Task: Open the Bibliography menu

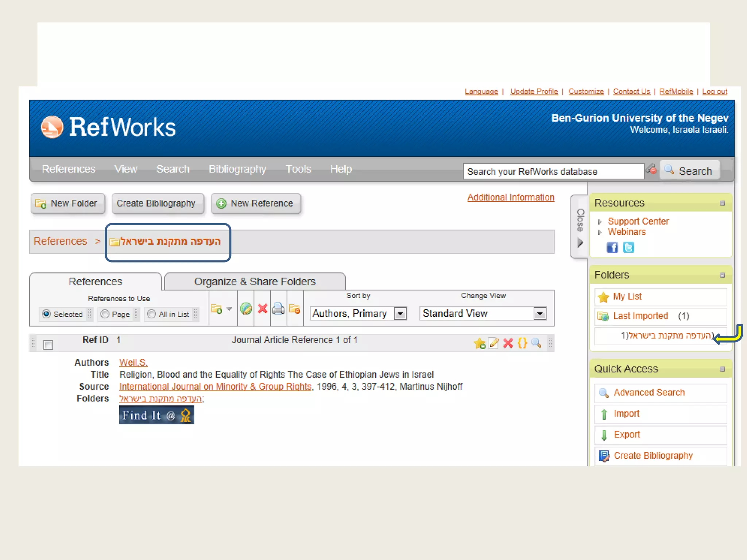Action: (237, 169)
